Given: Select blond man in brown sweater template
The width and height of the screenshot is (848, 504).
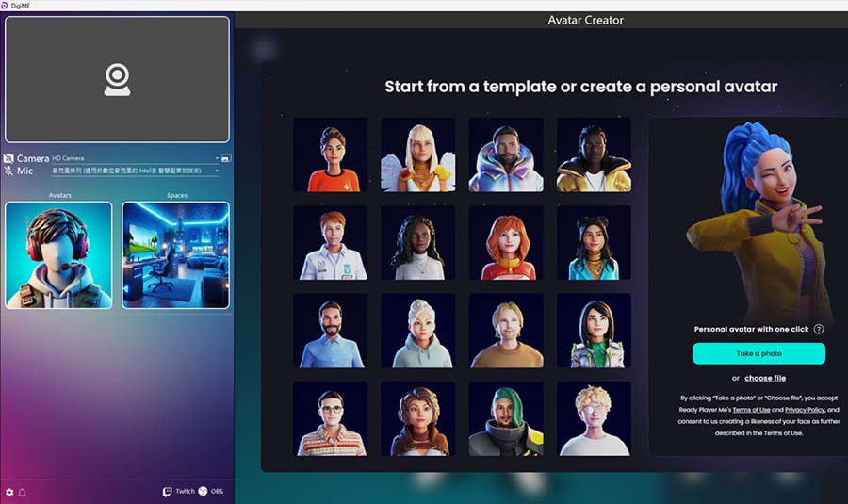Looking at the screenshot, I should click(506, 331).
